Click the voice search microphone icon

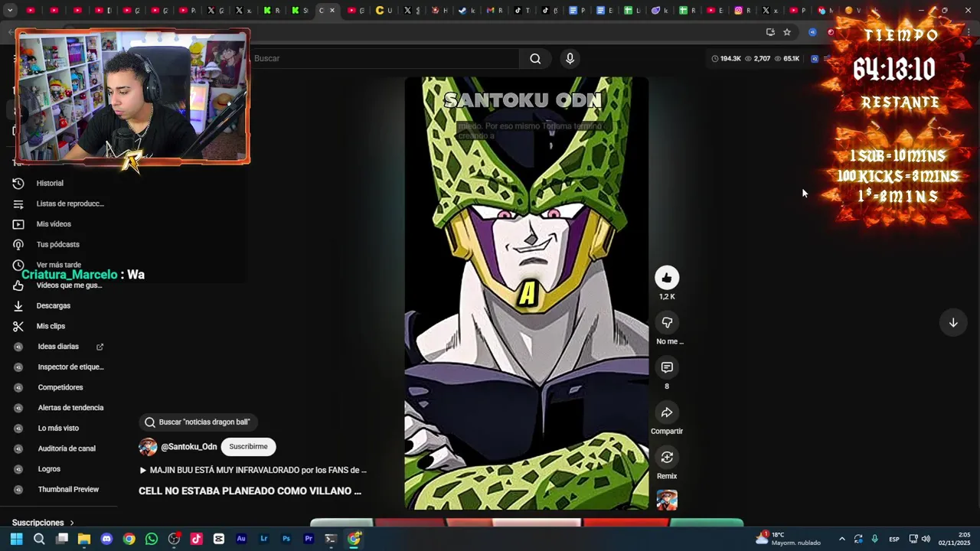click(570, 58)
